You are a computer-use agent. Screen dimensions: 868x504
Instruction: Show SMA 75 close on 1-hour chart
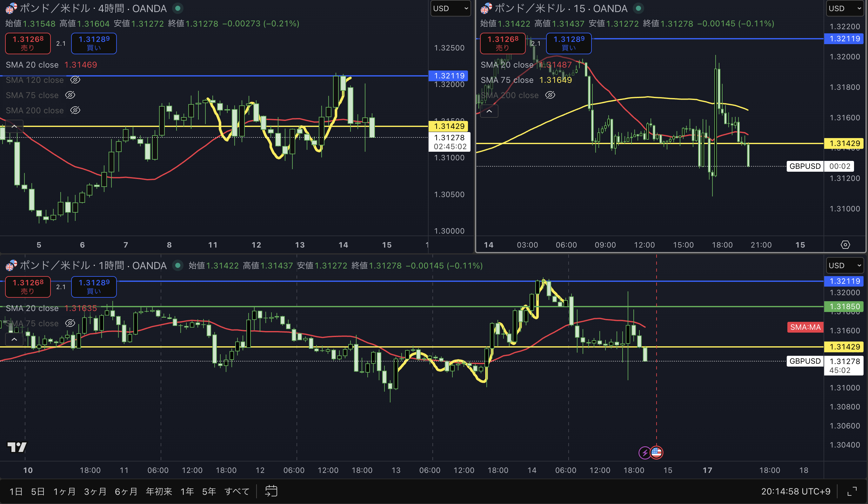tap(70, 323)
